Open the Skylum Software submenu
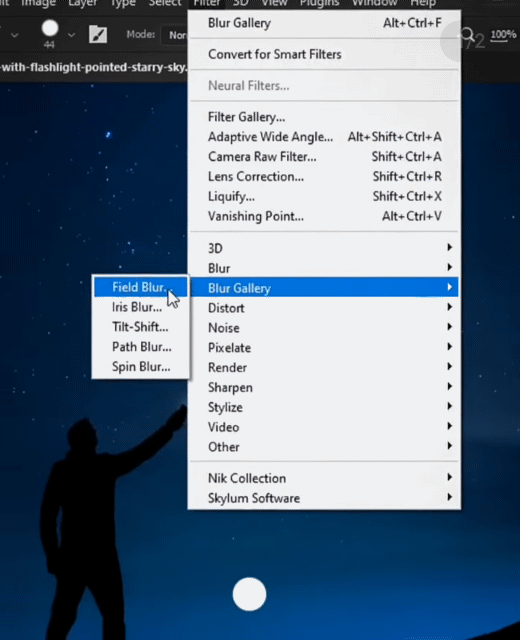520x640 pixels. pos(324,498)
